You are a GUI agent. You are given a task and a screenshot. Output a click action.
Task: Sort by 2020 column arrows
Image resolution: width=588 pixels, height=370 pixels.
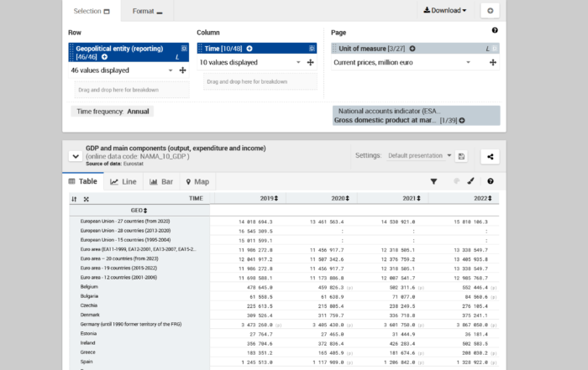coord(348,199)
